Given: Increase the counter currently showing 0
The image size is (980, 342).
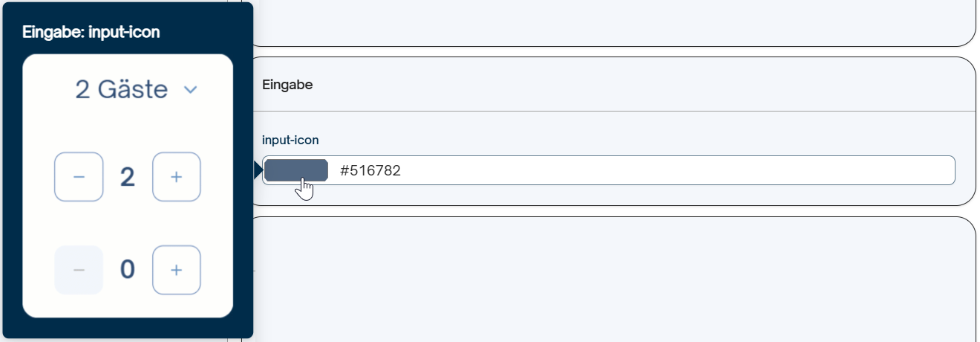Looking at the screenshot, I should [177, 270].
